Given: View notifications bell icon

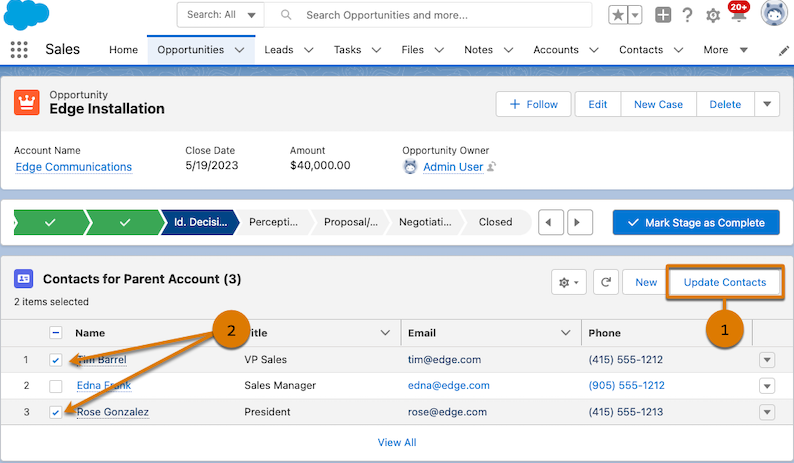Looking at the screenshot, I should (738, 16).
